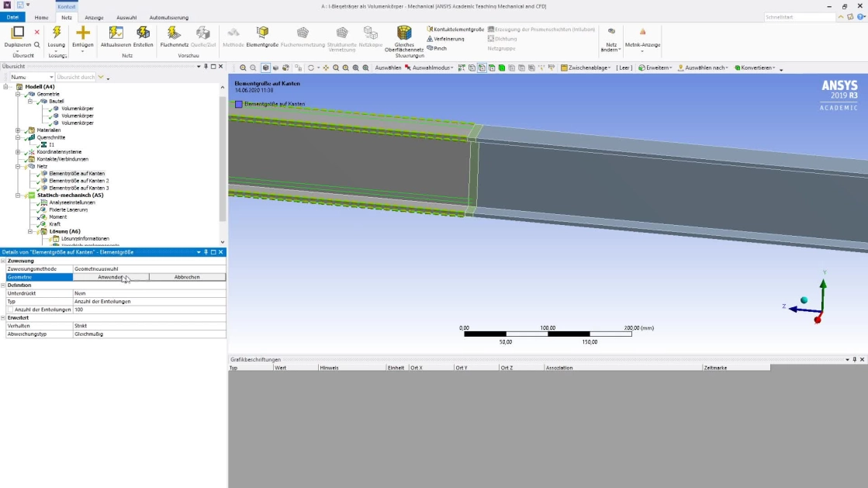Select Koordinatensysteme tree item

tap(59, 152)
